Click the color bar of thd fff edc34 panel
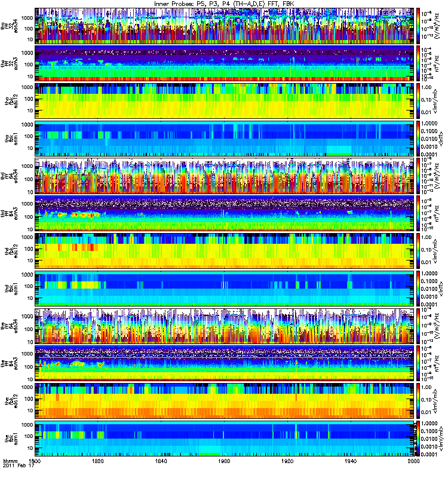Image resolution: width=448 pixels, height=478 pixels. (418, 176)
